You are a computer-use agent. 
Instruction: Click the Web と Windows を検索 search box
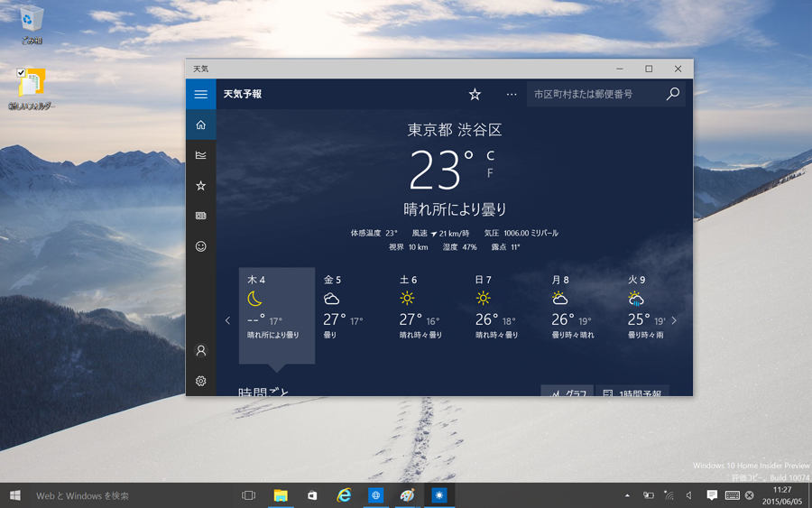click(x=132, y=495)
